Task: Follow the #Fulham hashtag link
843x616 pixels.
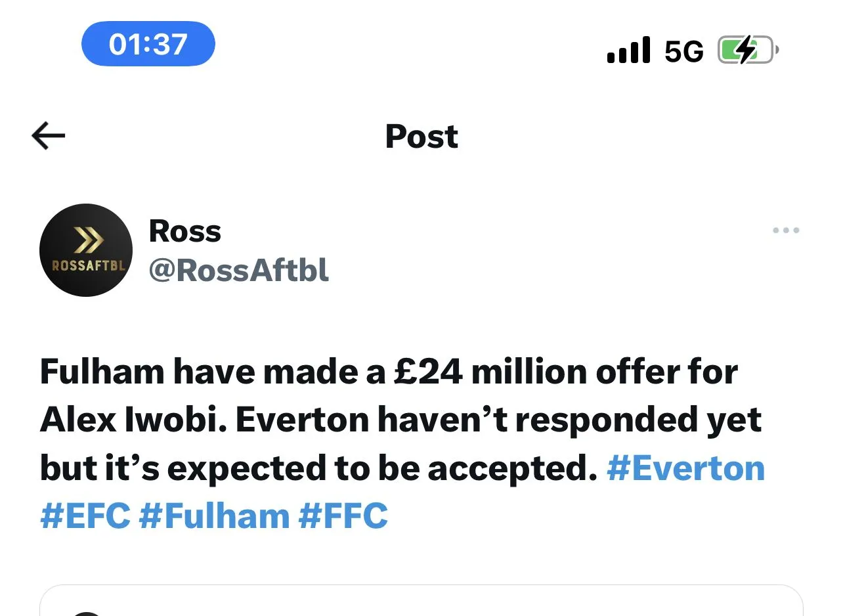Action: [x=214, y=516]
